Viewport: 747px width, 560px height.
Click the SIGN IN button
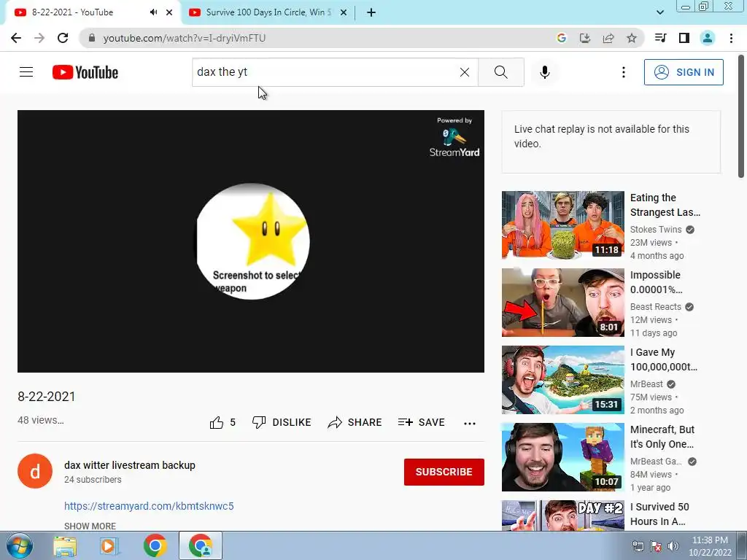[x=684, y=72]
